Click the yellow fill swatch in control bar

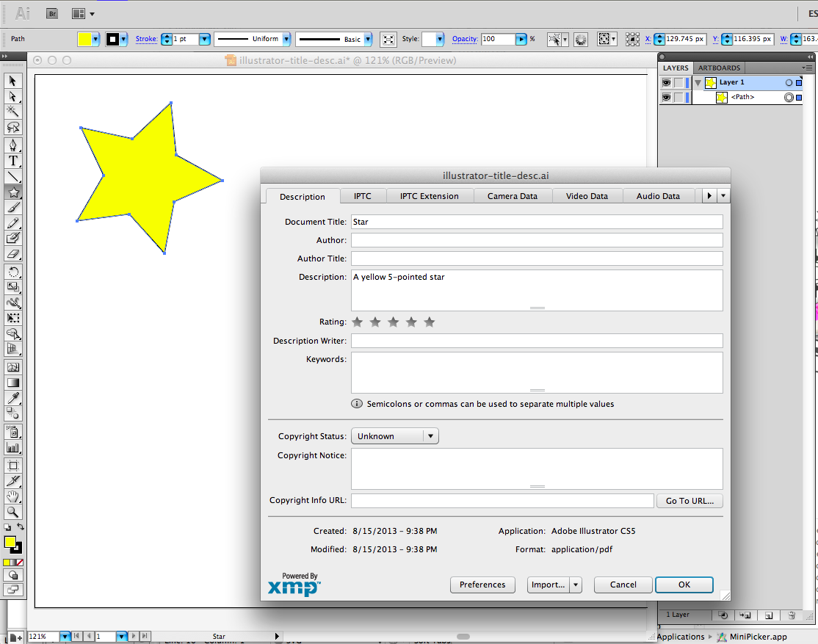pyautogui.click(x=85, y=39)
